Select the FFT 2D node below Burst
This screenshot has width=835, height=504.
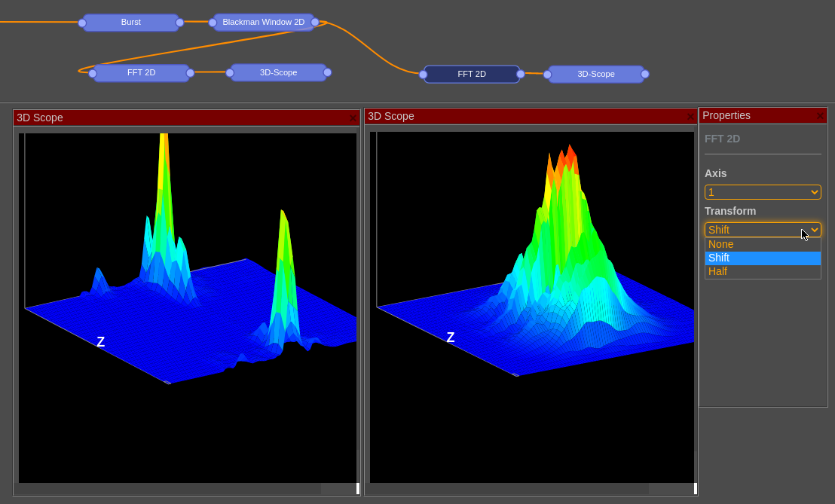tap(141, 73)
